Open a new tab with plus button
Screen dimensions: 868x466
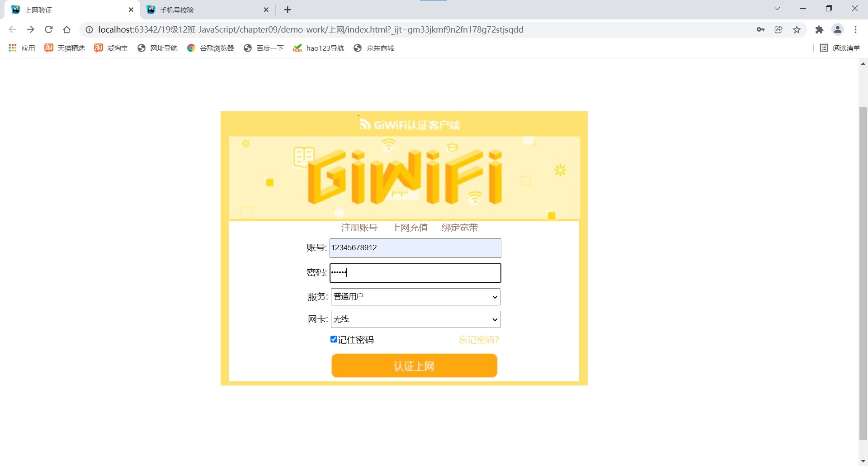point(288,10)
